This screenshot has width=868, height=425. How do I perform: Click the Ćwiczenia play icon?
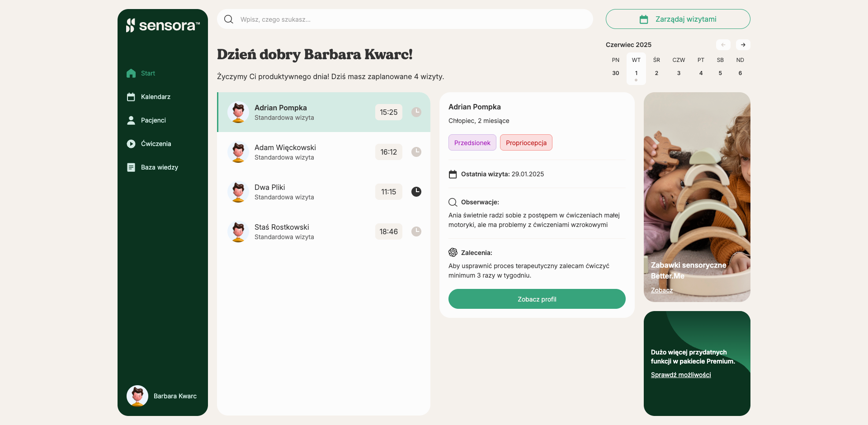[x=131, y=144]
